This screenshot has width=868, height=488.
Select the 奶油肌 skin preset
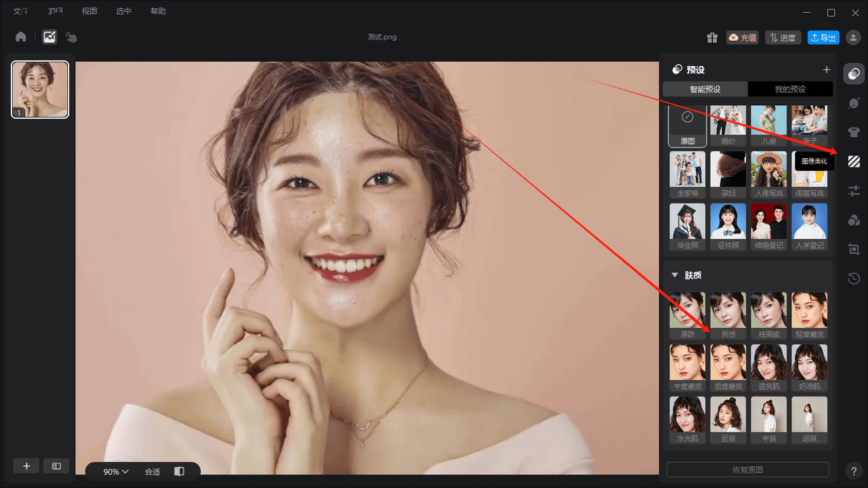click(x=810, y=367)
